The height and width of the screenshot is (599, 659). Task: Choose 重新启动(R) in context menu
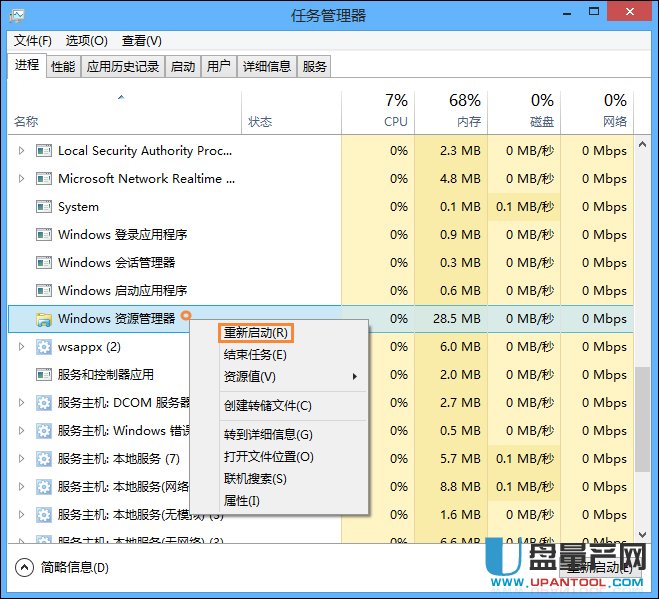(x=256, y=333)
